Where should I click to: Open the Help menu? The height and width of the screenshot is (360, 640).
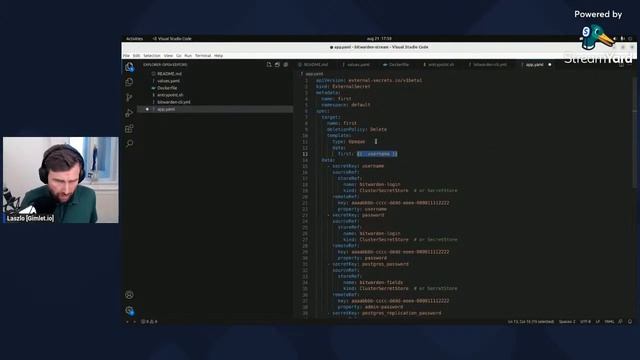coord(219,56)
